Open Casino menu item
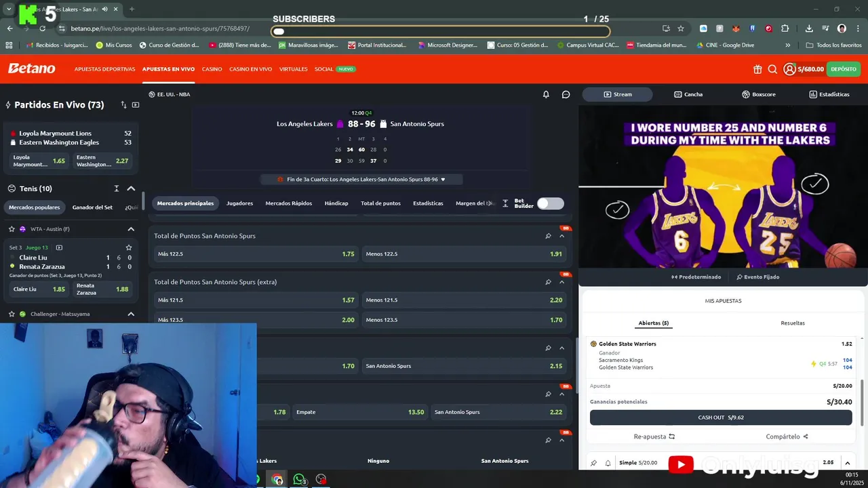Image resolution: width=868 pixels, height=488 pixels. (212, 69)
